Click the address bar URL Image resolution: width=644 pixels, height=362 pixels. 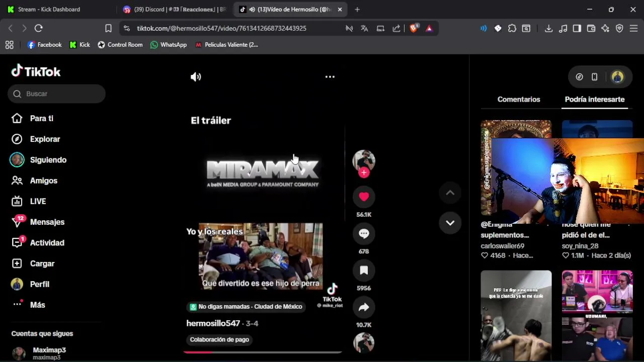[x=221, y=29]
